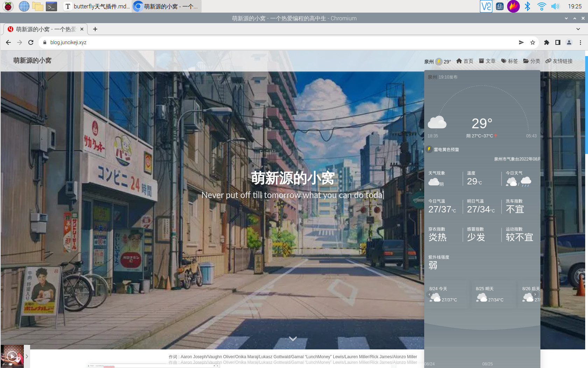Switch to the 萌新源的小窝 Chromium taskbar entry

click(167, 6)
